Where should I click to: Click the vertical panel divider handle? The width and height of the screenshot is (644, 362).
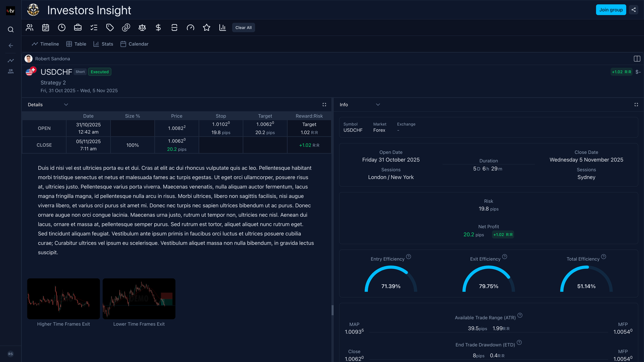(x=332, y=310)
